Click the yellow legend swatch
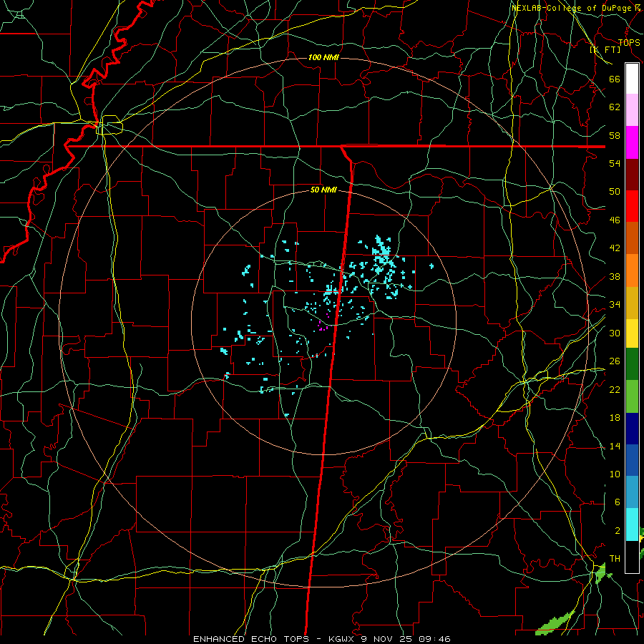The width and height of the screenshot is (644, 644). click(632, 333)
